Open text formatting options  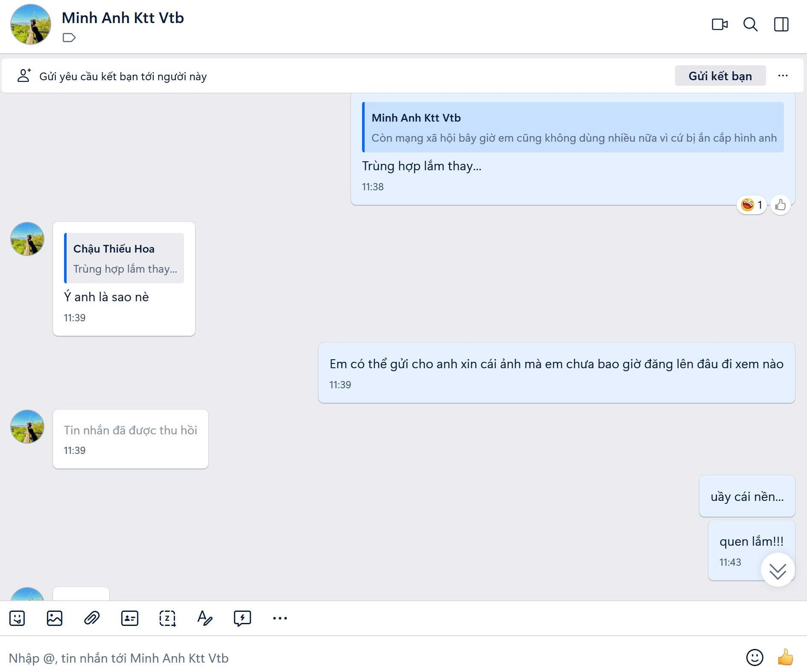click(205, 618)
